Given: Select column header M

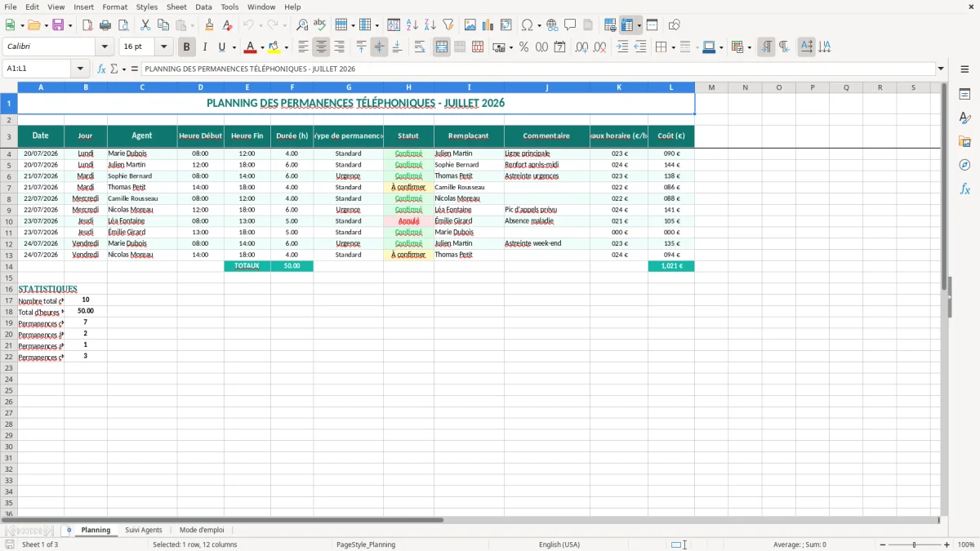Looking at the screenshot, I should click(x=711, y=87).
